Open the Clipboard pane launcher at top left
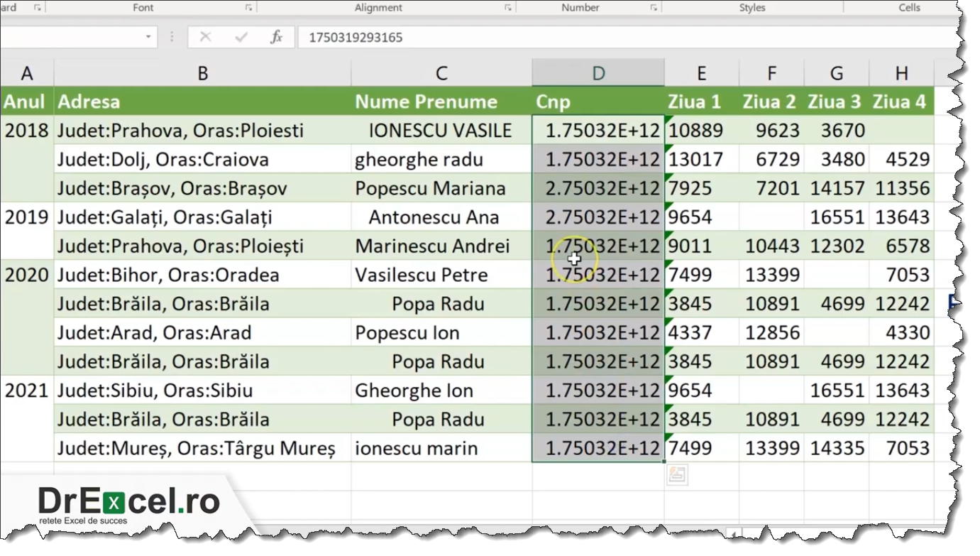980x556 pixels. [38, 7]
